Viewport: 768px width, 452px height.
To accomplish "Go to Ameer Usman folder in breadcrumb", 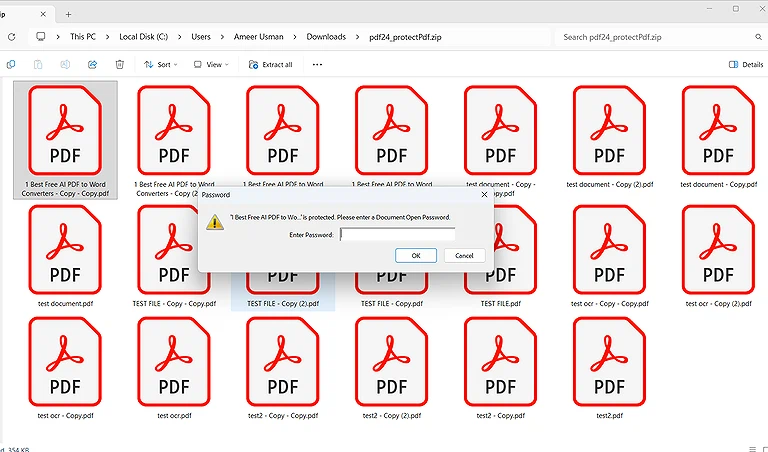I will tap(259, 37).
